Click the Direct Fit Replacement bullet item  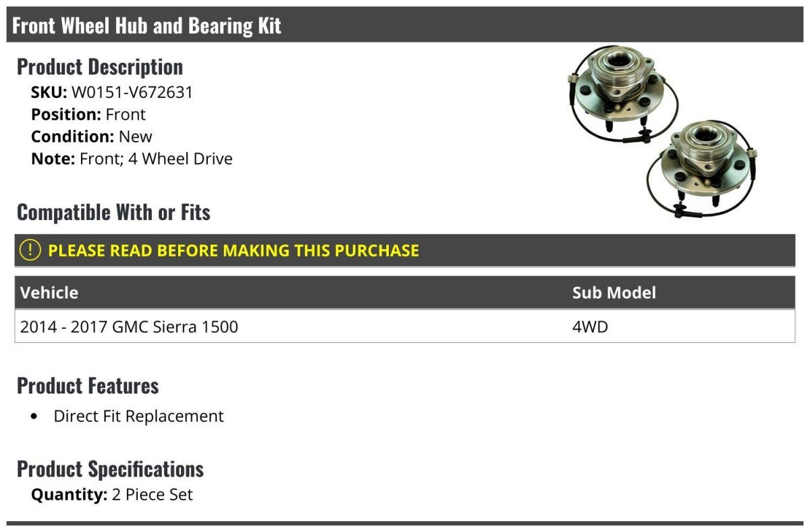[x=138, y=416]
